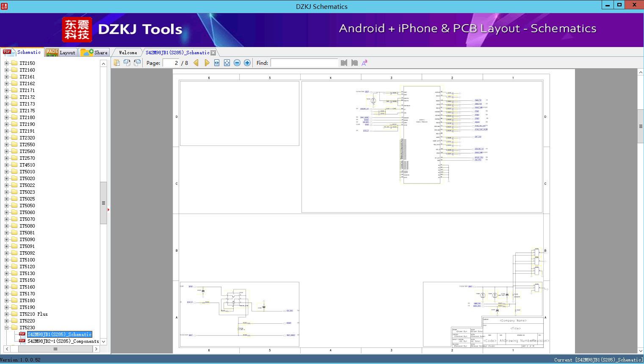Screen dimensions: 644x364
Task: Go to previous page arrow
Action: (196, 63)
